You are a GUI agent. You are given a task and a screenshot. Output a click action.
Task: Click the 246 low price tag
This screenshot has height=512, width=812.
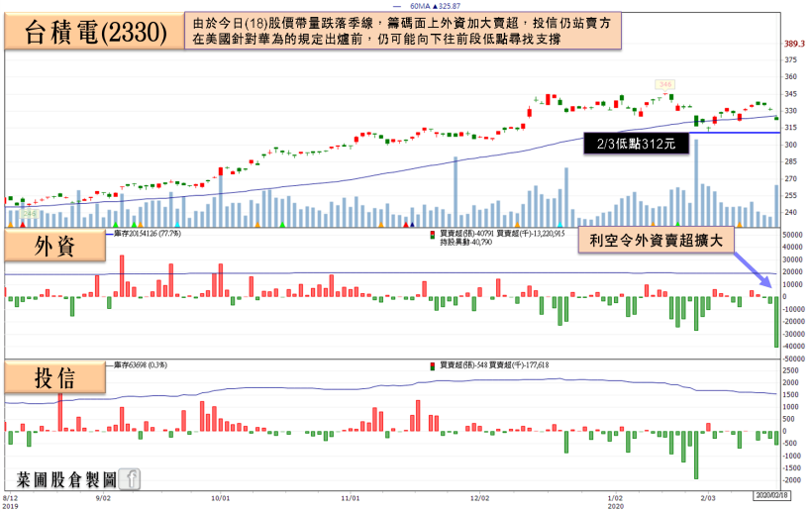(29, 213)
